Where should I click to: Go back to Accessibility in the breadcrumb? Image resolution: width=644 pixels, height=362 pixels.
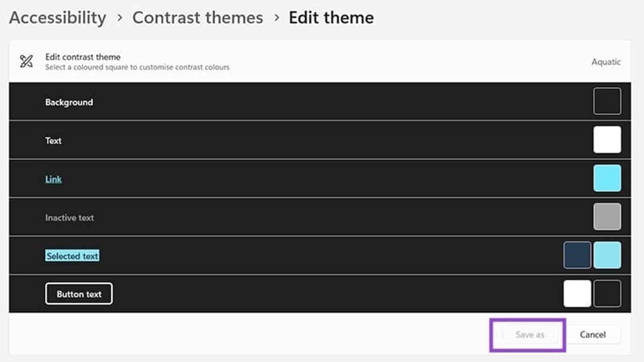pyautogui.click(x=57, y=18)
